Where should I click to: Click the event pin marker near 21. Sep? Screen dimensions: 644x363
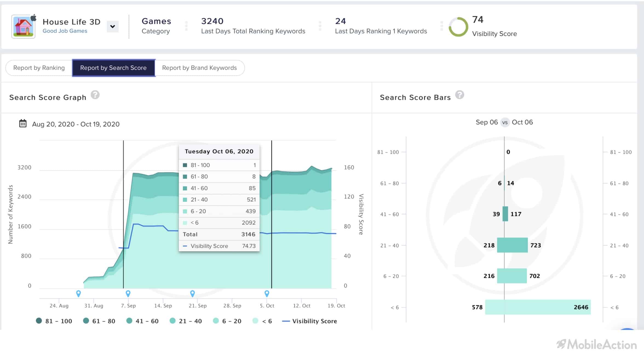192,294
